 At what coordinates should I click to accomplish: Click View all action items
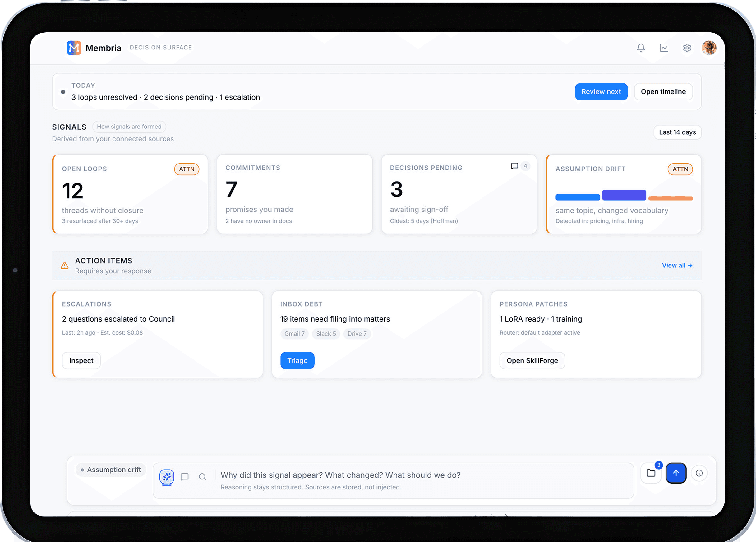677,265
